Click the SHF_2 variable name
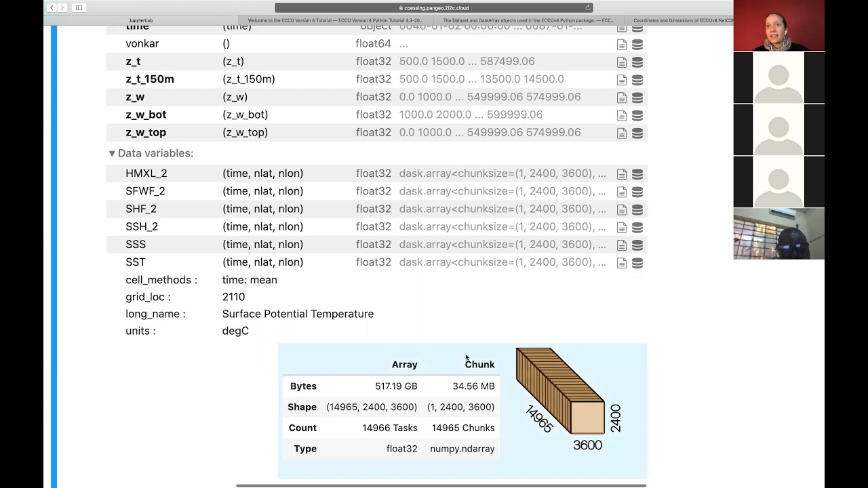The image size is (868, 488). (141, 209)
